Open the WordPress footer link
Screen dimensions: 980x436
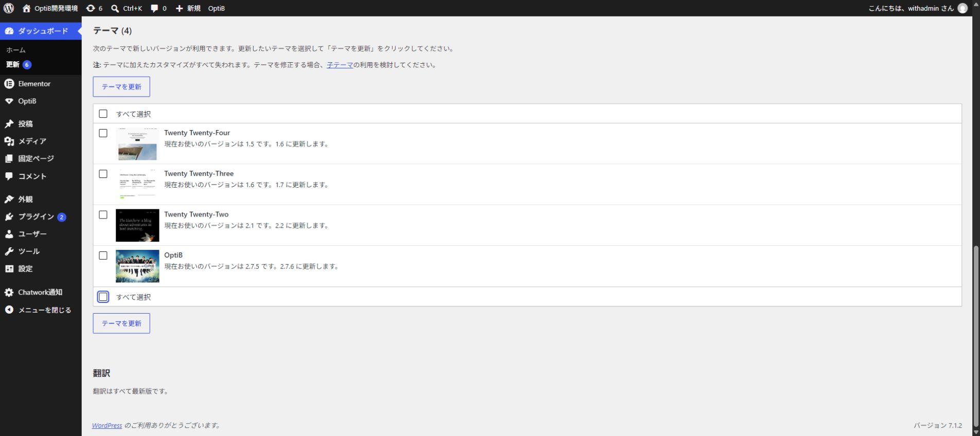tap(107, 426)
